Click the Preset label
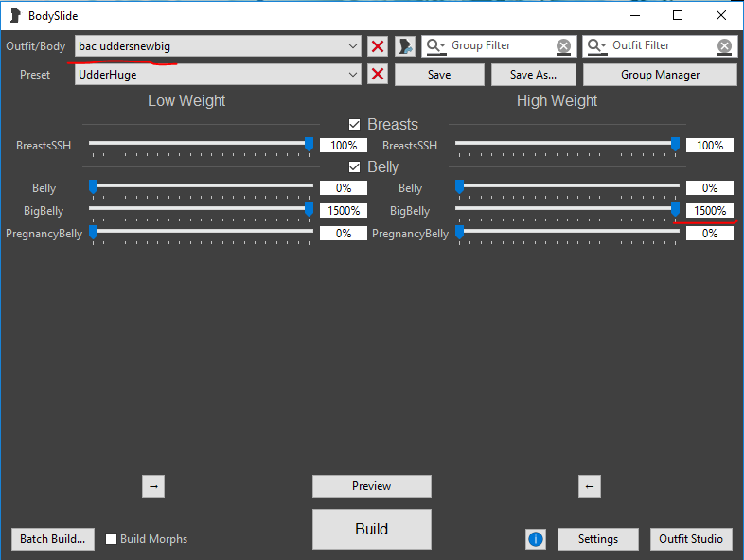This screenshot has width=744, height=560. (35, 75)
